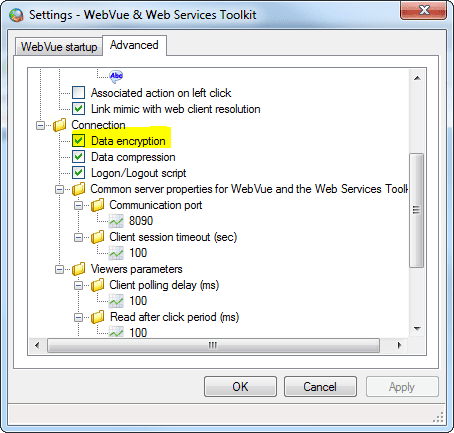The width and height of the screenshot is (454, 433).
Task: Click the Client polling delay folder icon
Action: [x=98, y=285]
